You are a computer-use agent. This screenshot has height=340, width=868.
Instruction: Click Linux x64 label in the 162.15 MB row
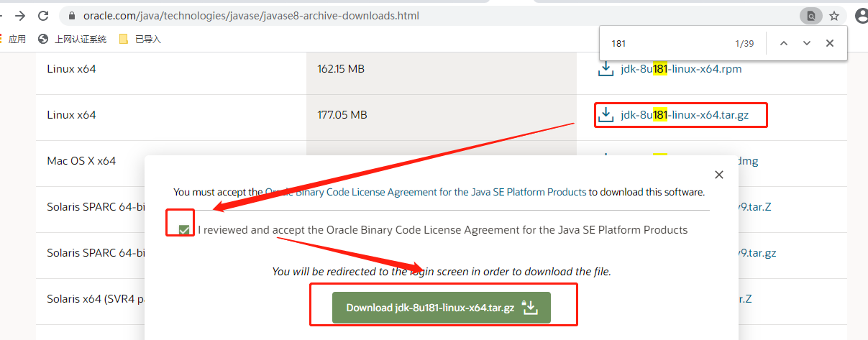click(71, 69)
